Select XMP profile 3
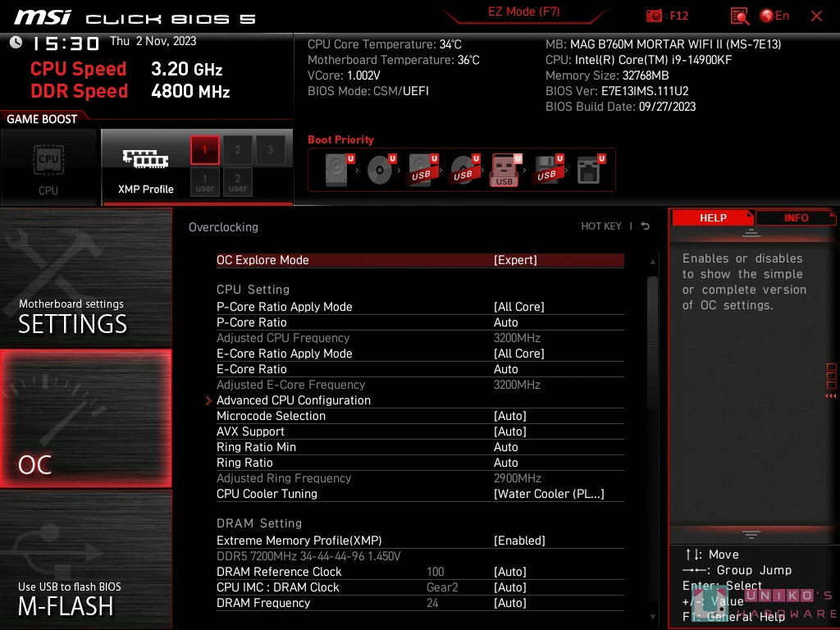This screenshot has height=630, width=840. point(270,150)
